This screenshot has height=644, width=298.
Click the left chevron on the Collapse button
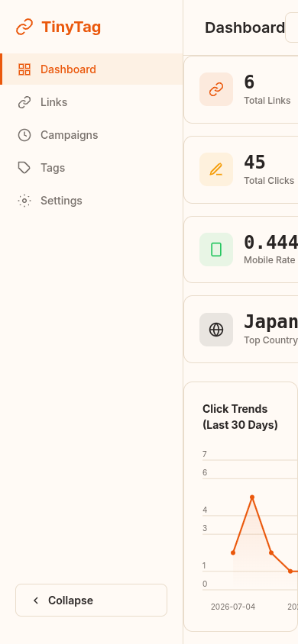click(x=36, y=601)
